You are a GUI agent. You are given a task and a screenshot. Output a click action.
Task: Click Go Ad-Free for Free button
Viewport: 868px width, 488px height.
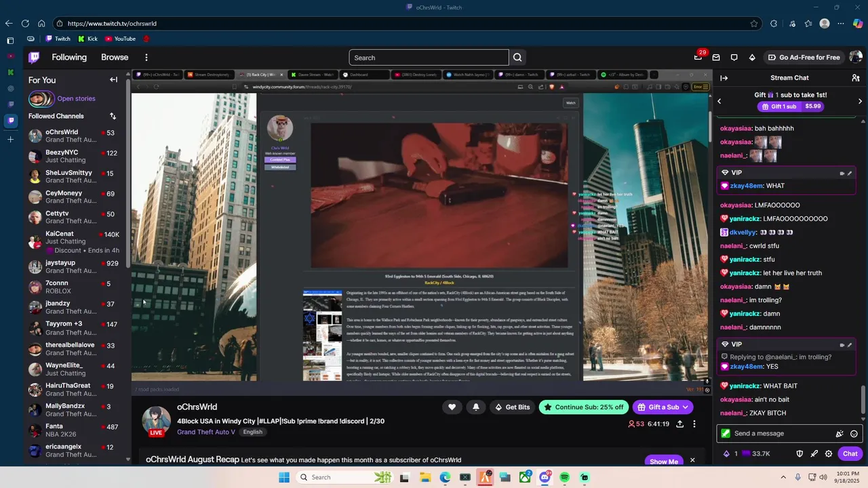click(804, 58)
